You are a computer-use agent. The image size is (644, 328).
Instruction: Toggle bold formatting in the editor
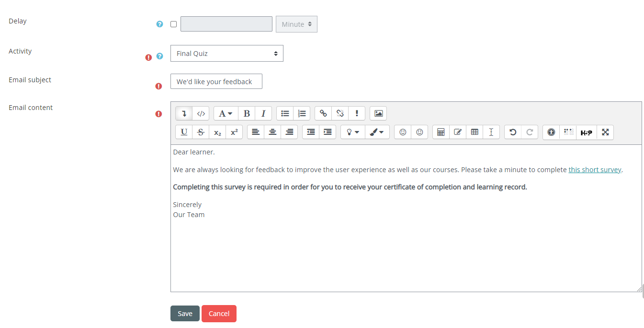(247, 114)
